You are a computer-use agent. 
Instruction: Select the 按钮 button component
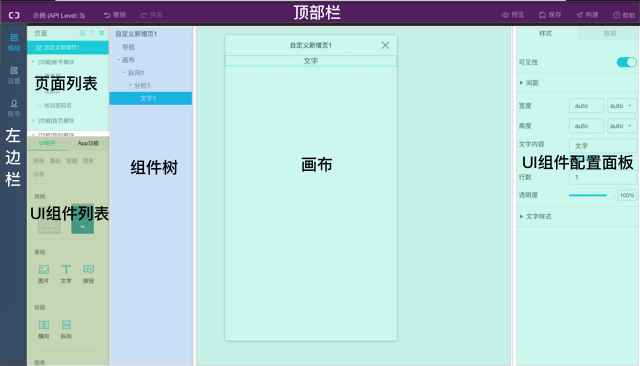(x=89, y=274)
